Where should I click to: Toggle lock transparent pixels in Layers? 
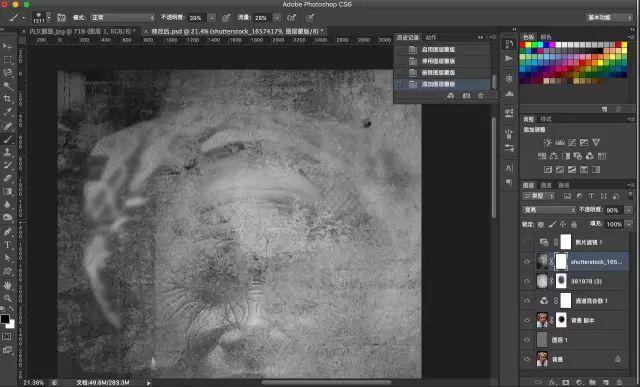pyautogui.click(x=541, y=224)
